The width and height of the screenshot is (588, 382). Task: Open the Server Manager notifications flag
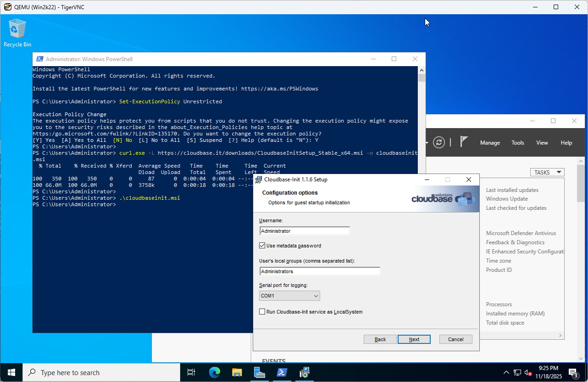coord(464,142)
